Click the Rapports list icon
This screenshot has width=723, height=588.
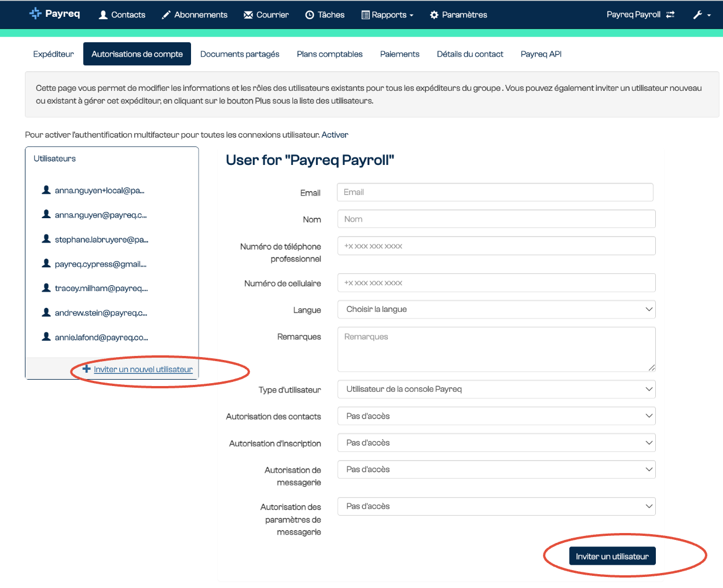coord(365,15)
